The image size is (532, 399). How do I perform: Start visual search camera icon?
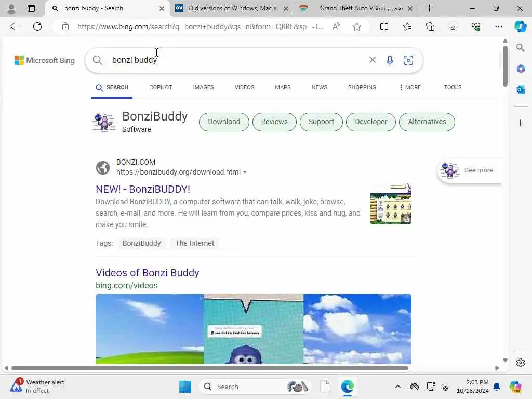tap(408, 60)
